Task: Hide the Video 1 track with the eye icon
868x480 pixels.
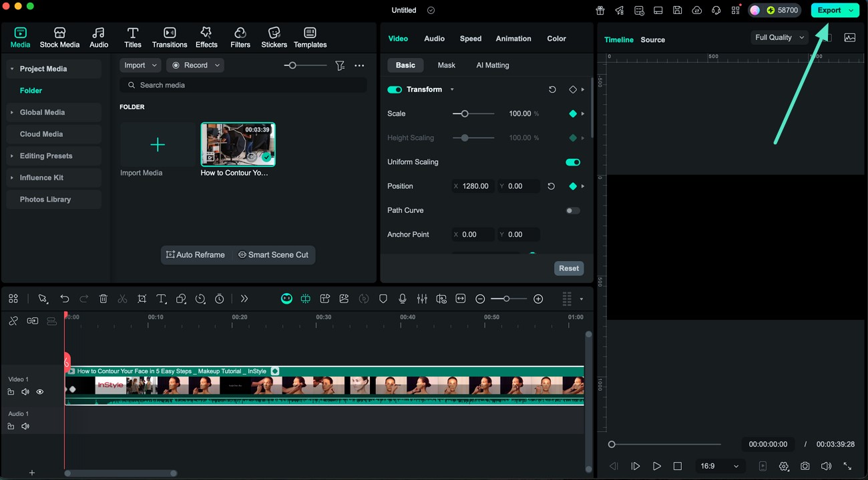Action: [x=39, y=392]
